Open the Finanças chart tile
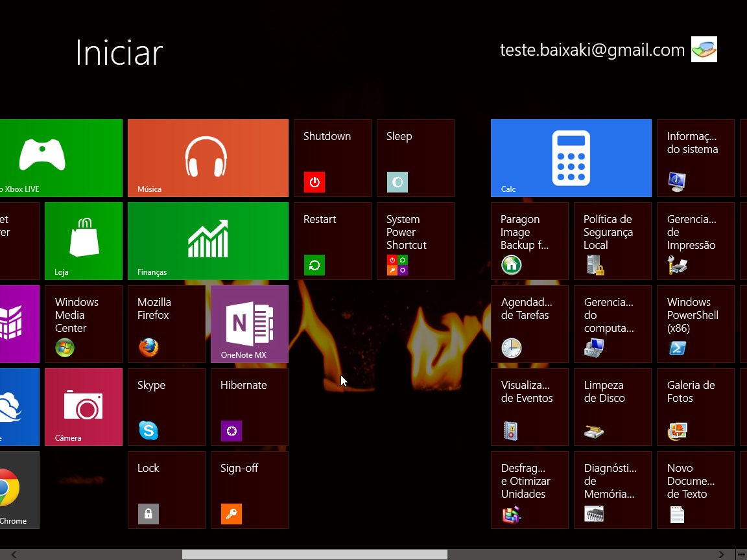This screenshot has height=560, width=747. click(207, 241)
